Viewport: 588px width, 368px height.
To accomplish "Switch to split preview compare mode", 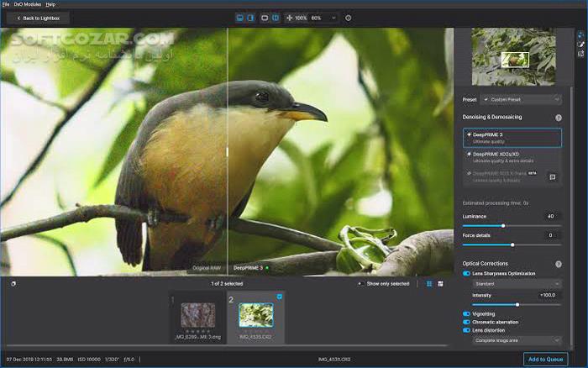I will coord(276,18).
